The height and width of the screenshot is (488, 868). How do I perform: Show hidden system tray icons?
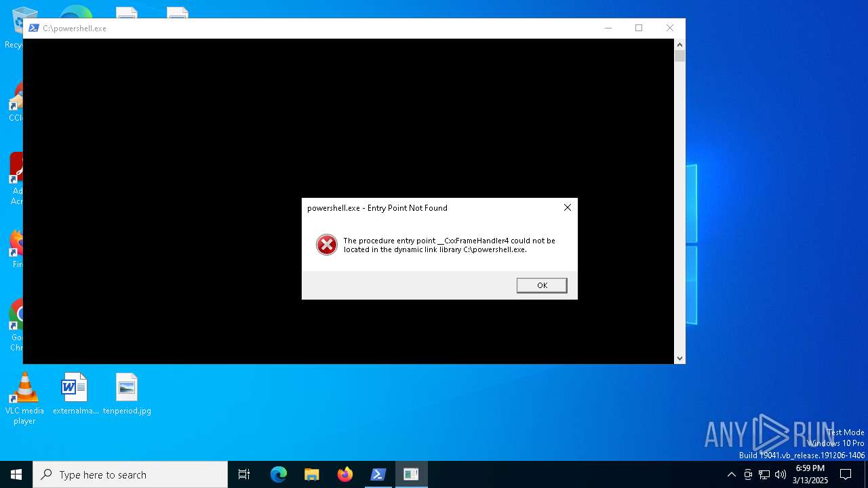pos(731,474)
